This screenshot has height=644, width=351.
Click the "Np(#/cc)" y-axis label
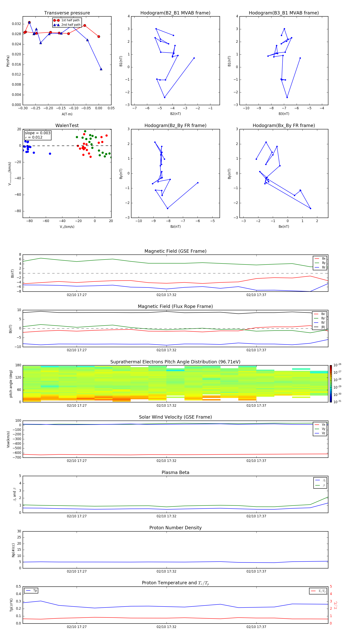pyautogui.click(x=13, y=550)
